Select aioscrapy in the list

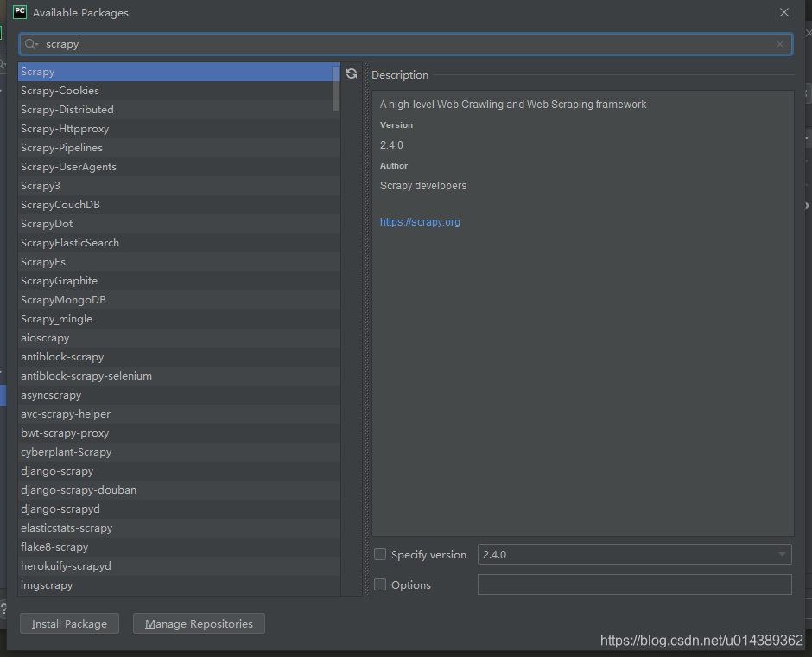(x=179, y=338)
